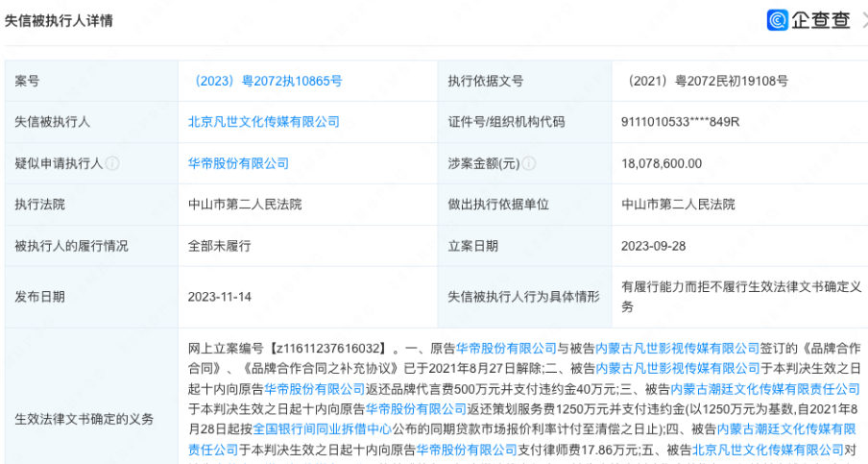Open 内蒙古凡世影视传媒有限公司 link before 签订的《品牌合作
The width and height of the screenshot is (868, 464).
678,349
